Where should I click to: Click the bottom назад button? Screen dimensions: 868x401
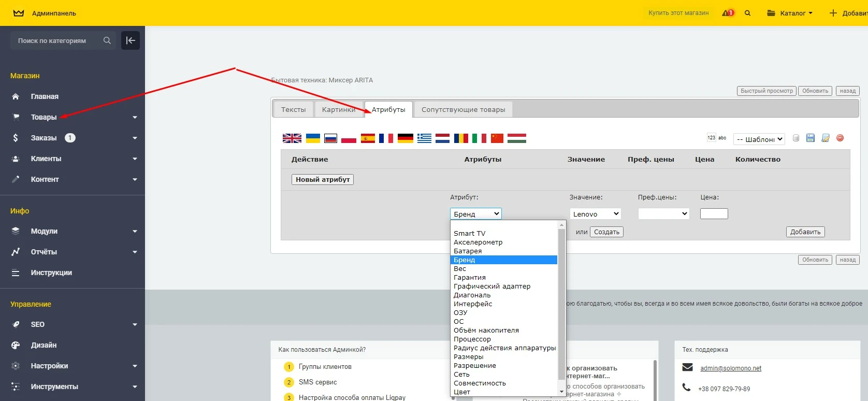tap(848, 260)
